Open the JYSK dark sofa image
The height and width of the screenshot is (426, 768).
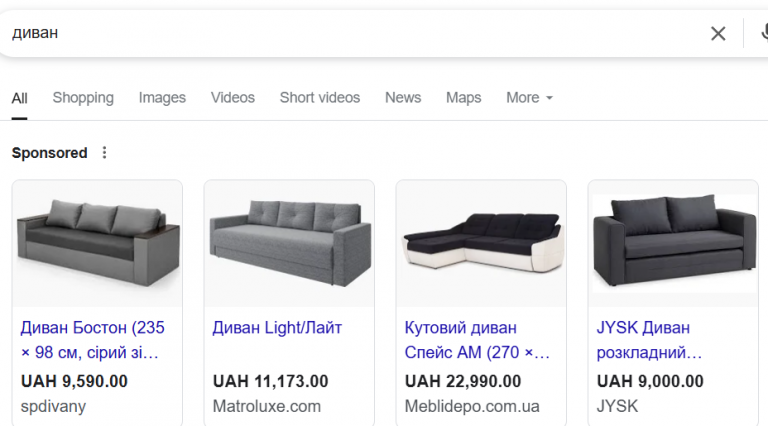673,244
